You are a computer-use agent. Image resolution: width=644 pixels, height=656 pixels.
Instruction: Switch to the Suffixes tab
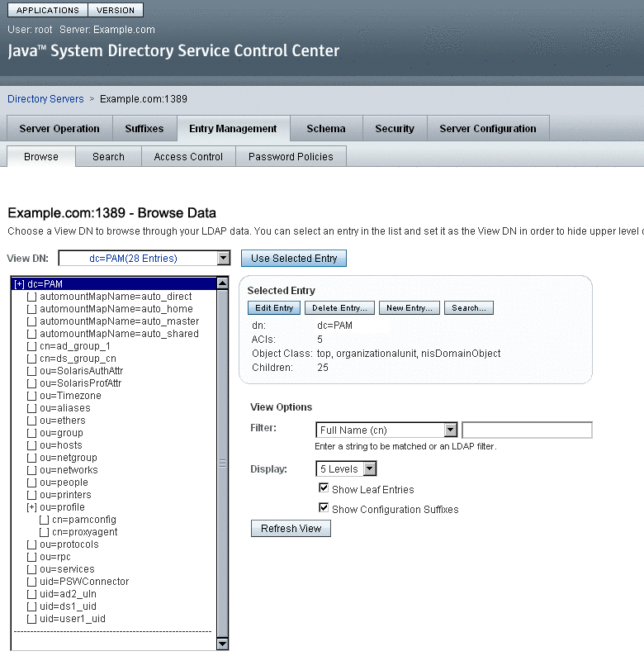[144, 128]
